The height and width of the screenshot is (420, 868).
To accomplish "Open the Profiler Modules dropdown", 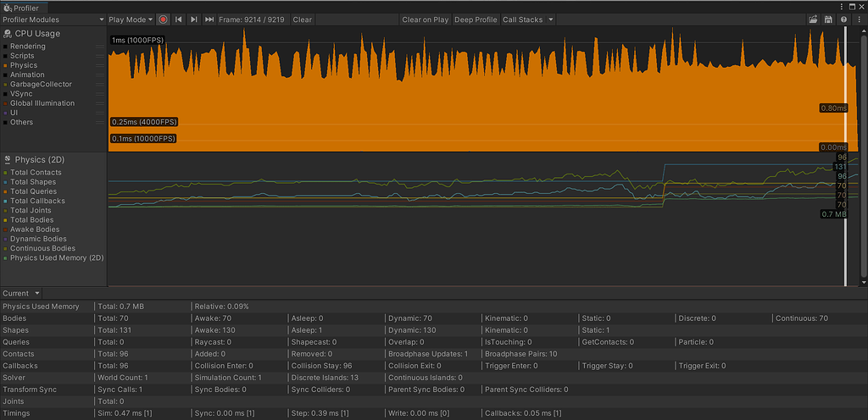I will click(x=53, y=19).
